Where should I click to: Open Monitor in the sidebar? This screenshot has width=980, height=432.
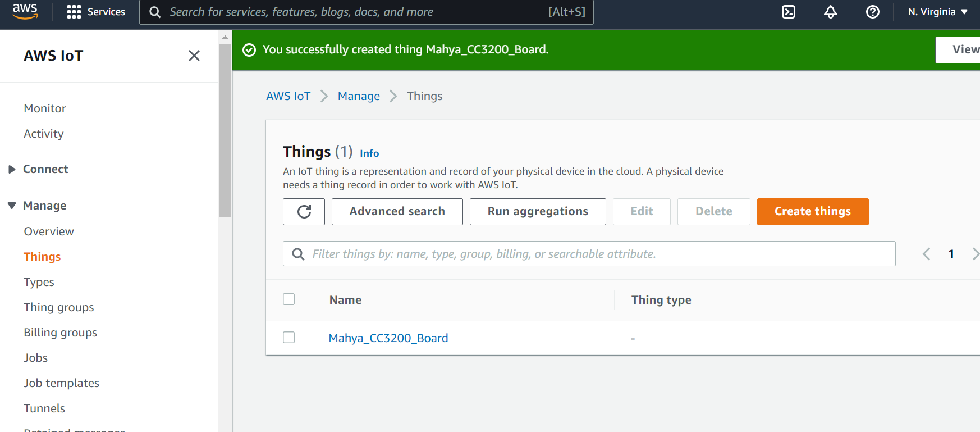tap(45, 108)
